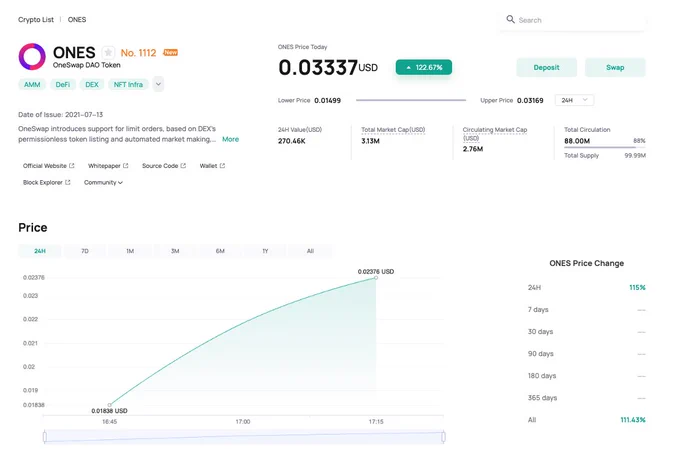Open the Official Website link

coord(45,166)
